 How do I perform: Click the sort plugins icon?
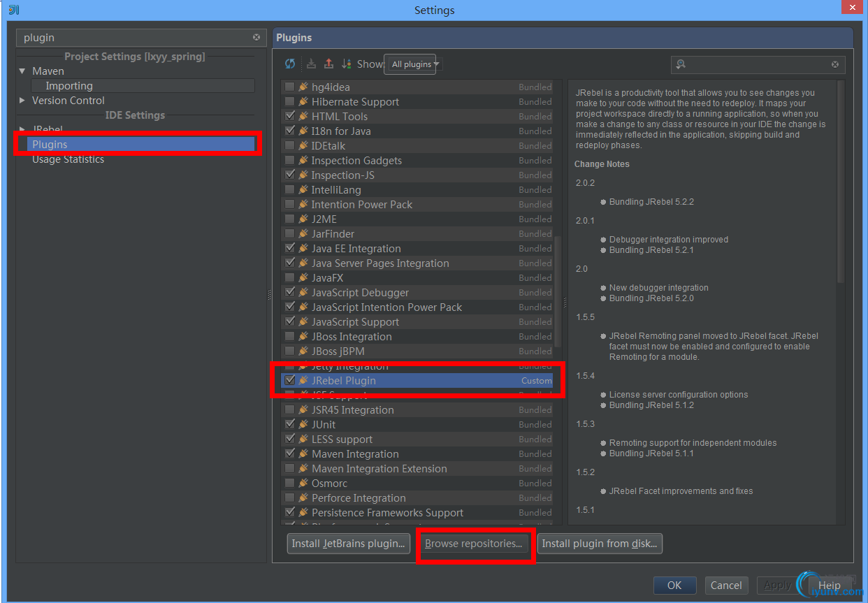pyautogui.click(x=347, y=64)
